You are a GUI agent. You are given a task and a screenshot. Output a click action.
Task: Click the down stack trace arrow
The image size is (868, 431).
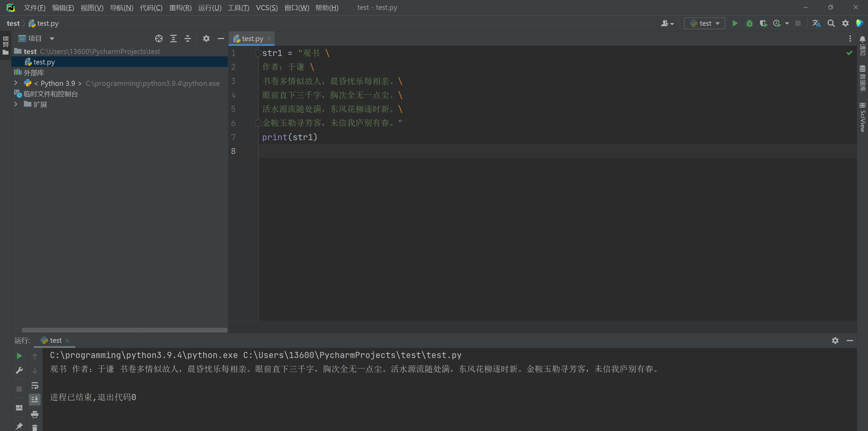[x=35, y=371]
